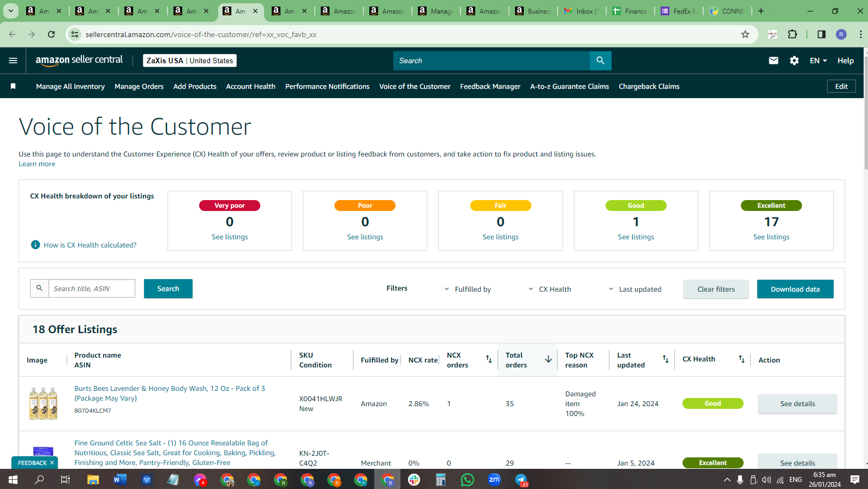Expand the Fulfilled by filter
Viewport: 868px width, 489px height.
[468, 289]
